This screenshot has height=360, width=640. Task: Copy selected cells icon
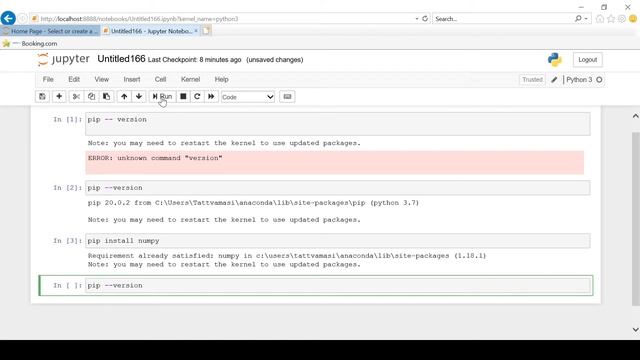(91, 97)
